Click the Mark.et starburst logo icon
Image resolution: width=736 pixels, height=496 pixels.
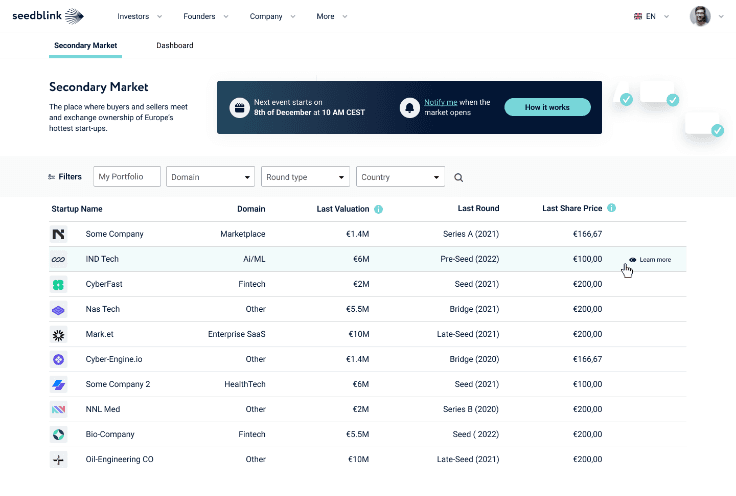point(58,334)
